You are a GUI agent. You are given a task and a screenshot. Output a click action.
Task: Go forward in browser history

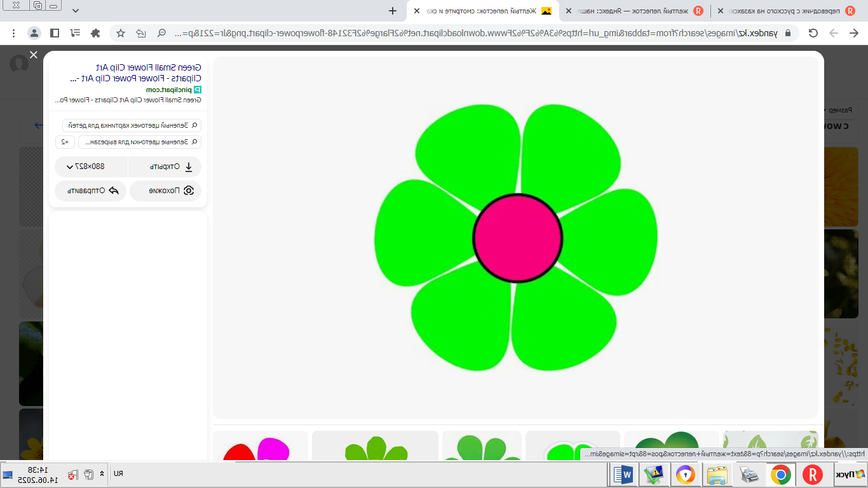[x=834, y=33]
